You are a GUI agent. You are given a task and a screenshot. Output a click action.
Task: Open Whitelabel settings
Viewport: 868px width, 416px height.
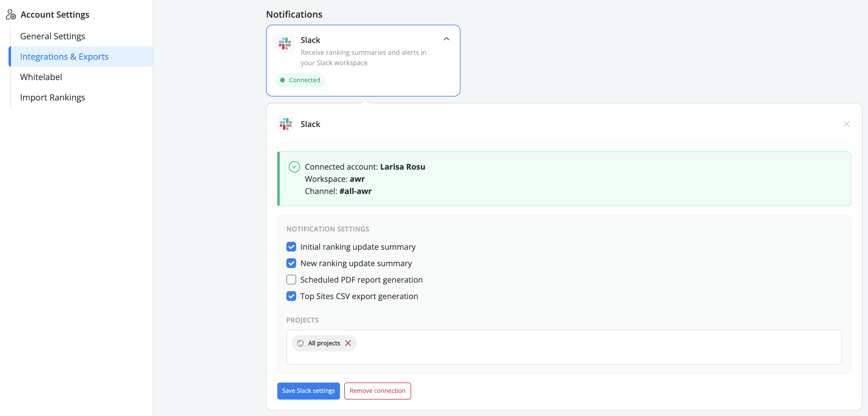point(41,77)
